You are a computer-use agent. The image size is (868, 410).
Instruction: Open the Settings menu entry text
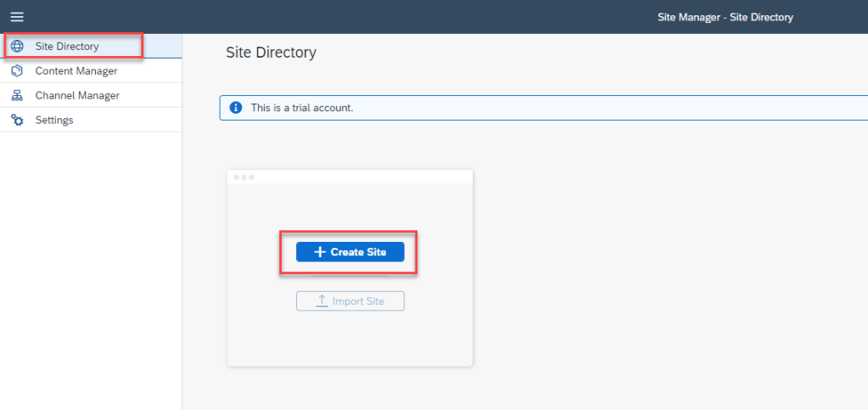(54, 121)
